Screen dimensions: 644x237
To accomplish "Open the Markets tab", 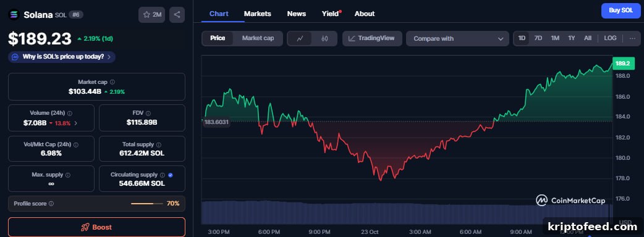I will pos(258,14).
